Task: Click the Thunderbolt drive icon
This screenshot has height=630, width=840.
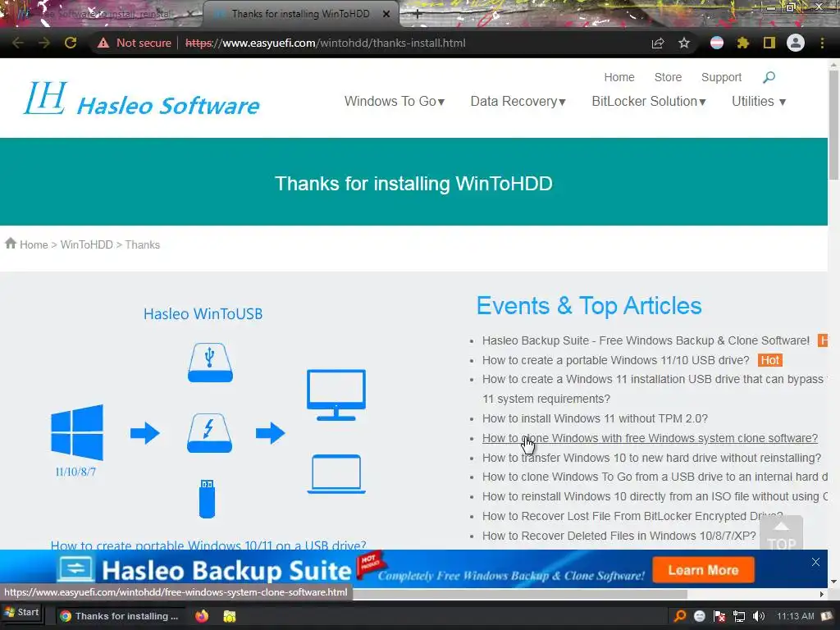Action: 209,433
